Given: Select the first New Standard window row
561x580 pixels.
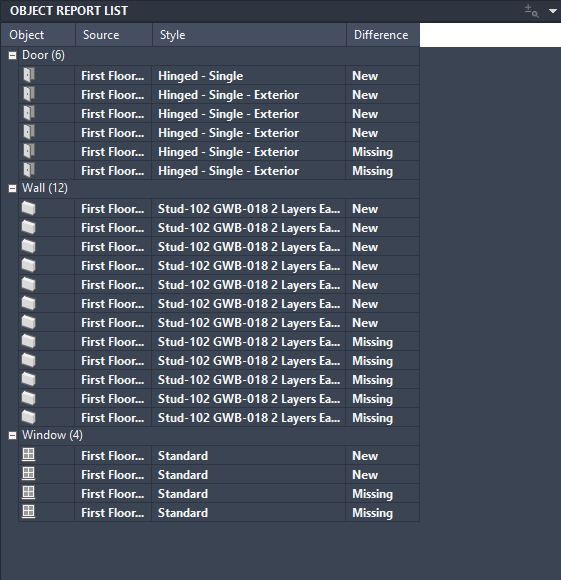Looking at the screenshot, I should 219,456.
